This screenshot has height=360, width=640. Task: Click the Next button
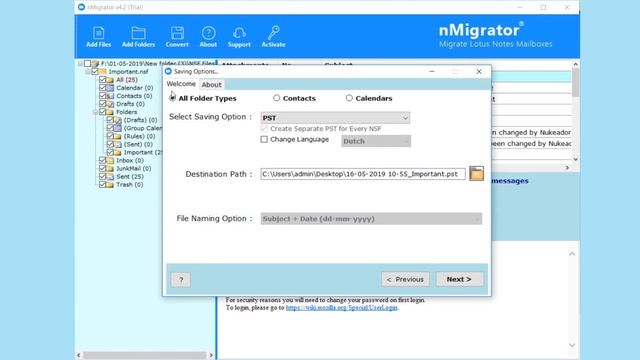459,279
